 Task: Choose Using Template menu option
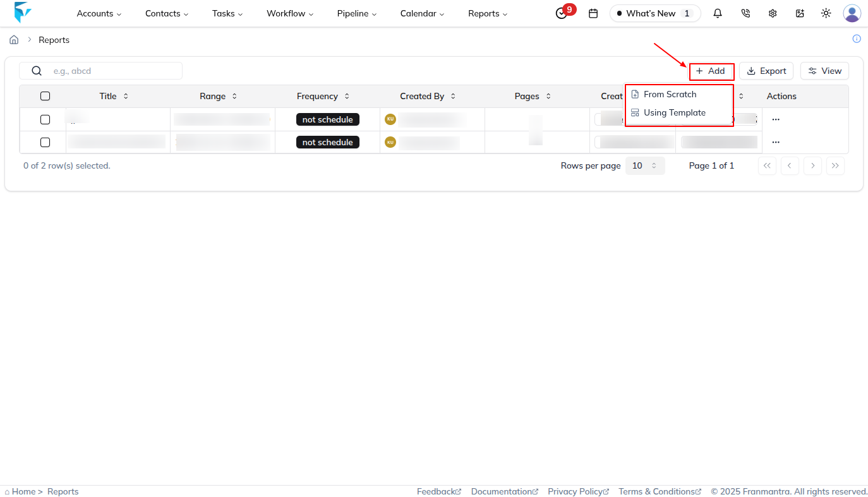[679, 112]
